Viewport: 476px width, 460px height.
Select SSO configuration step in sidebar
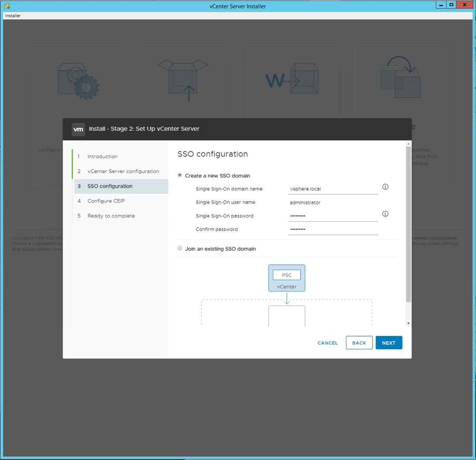[121, 186]
